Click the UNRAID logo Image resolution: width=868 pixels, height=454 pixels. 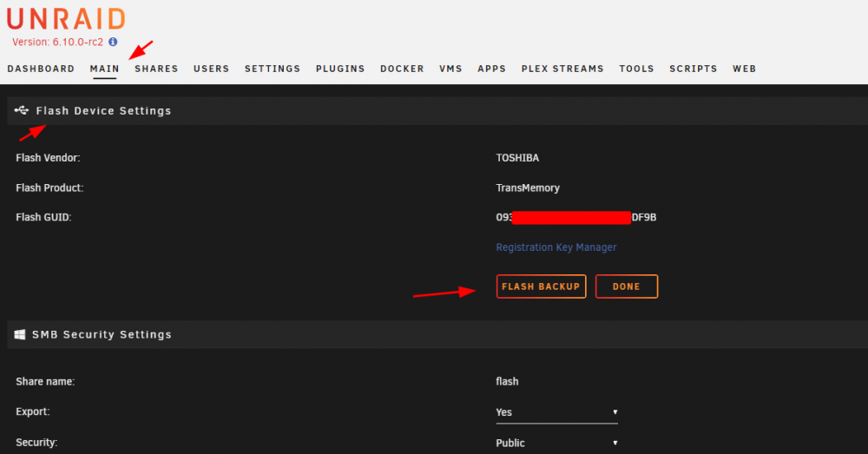coord(67,19)
